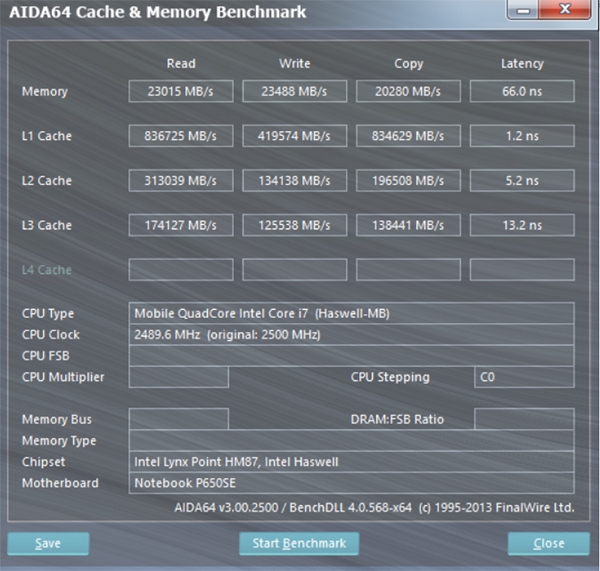Viewport: 600px width, 571px height.
Task: Select L1 Cache write 419574 MB/s
Action: (295, 136)
